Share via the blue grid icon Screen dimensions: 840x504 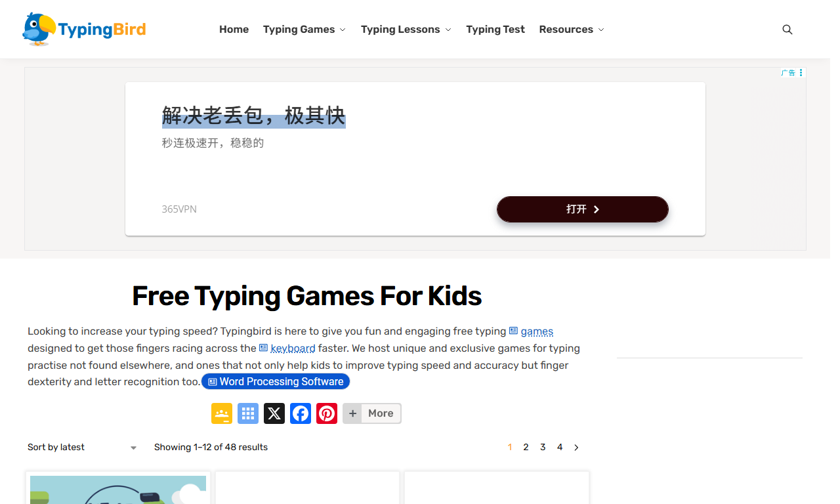pyautogui.click(x=248, y=413)
